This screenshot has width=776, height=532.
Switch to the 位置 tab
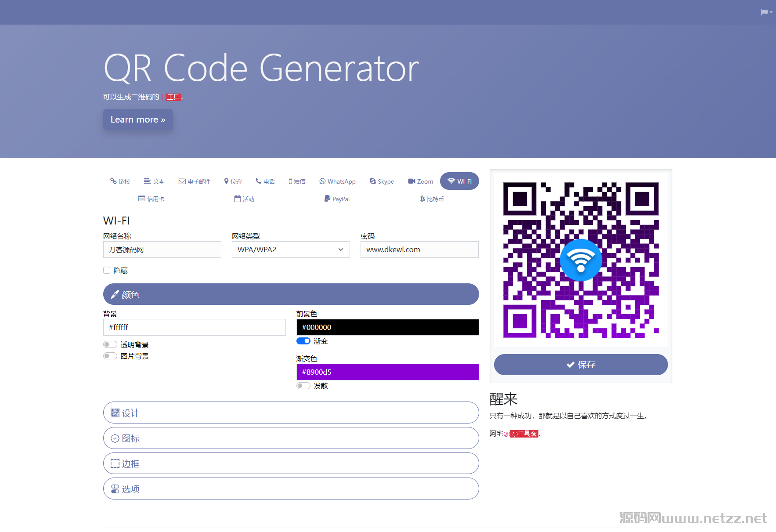pyautogui.click(x=233, y=181)
